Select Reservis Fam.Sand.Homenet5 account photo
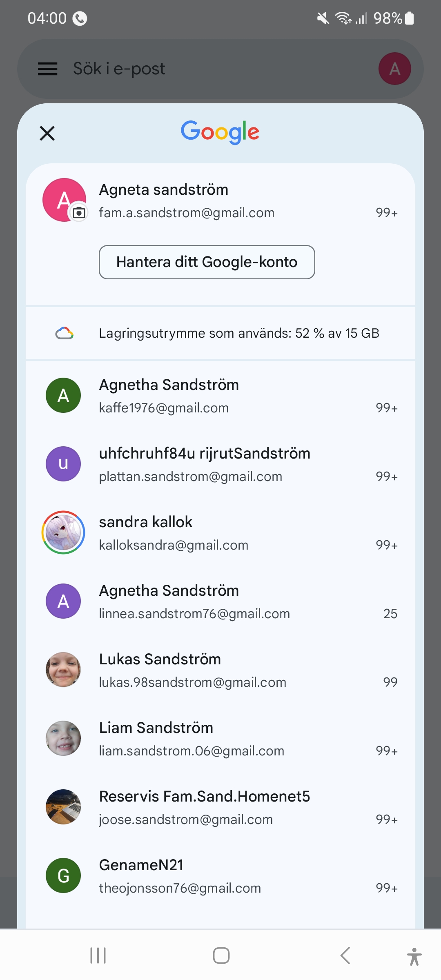This screenshot has height=980, width=441. (63, 807)
